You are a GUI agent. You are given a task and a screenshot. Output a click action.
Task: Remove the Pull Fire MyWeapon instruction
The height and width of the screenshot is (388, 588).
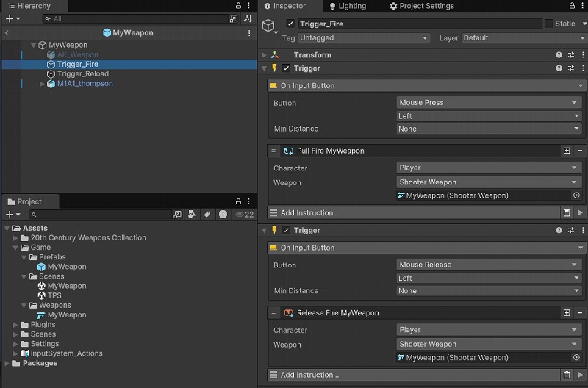580,151
